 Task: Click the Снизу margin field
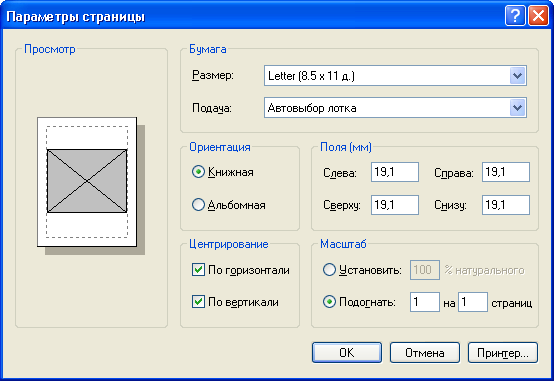point(506,205)
